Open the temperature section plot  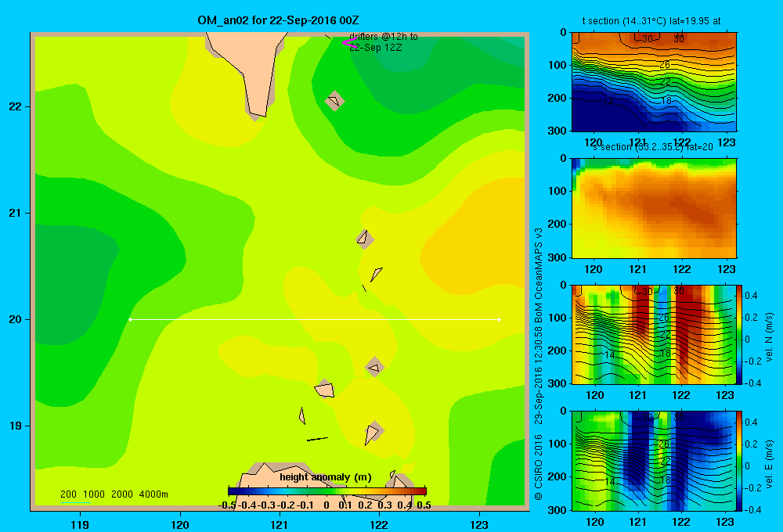coord(654,82)
